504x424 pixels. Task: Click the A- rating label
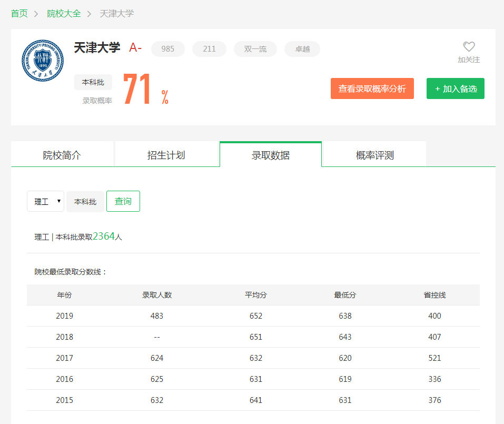tap(135, 47)
